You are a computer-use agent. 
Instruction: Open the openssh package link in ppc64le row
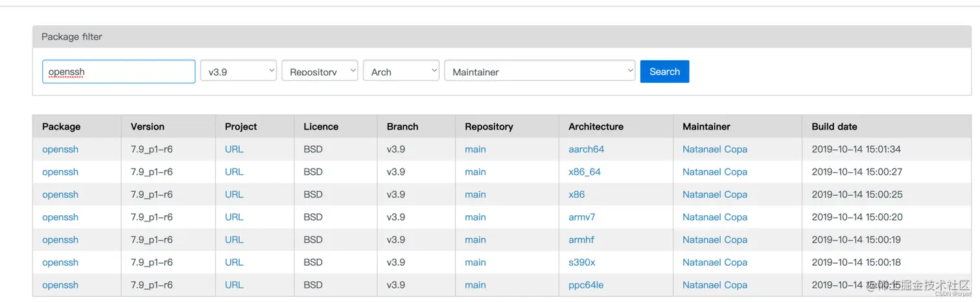coord(60,285)
